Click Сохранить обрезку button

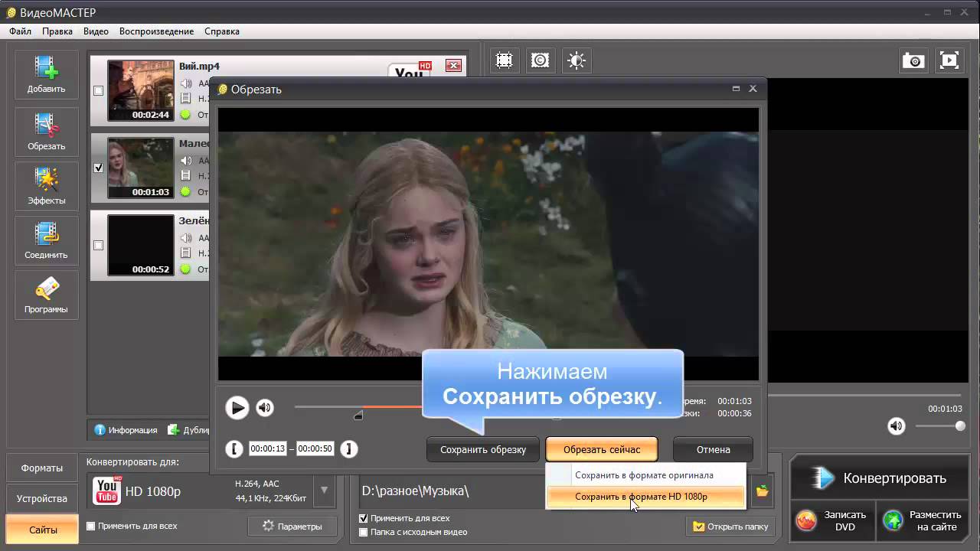[483, 449]
